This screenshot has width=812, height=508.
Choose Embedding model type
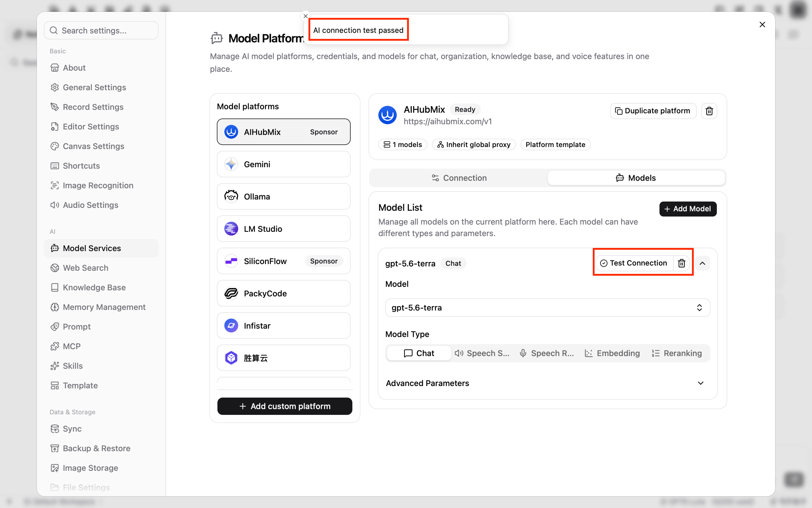(x=612, y=353)
